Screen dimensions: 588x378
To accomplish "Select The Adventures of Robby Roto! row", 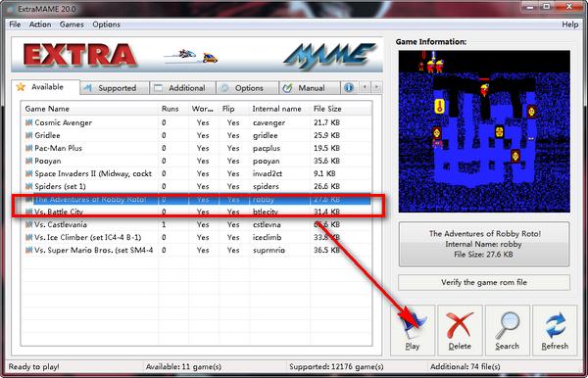I will (x=197, y=199).
